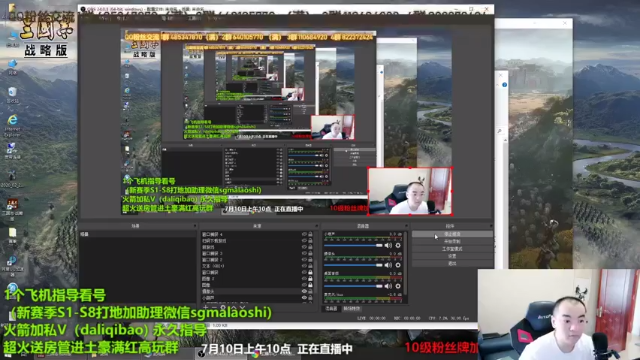
Task: Toggle visibility of 窗口捕获 4 source
Action: (304, 234)
